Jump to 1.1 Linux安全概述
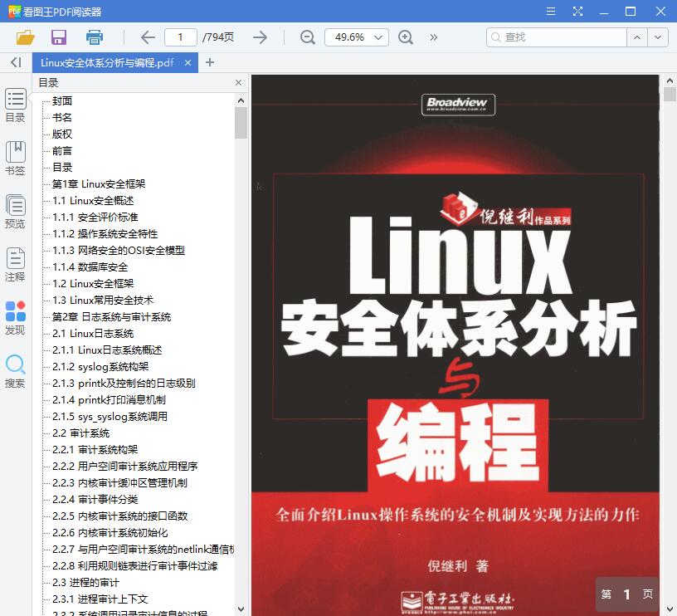677x616 pixels. (x=93, y=201)
